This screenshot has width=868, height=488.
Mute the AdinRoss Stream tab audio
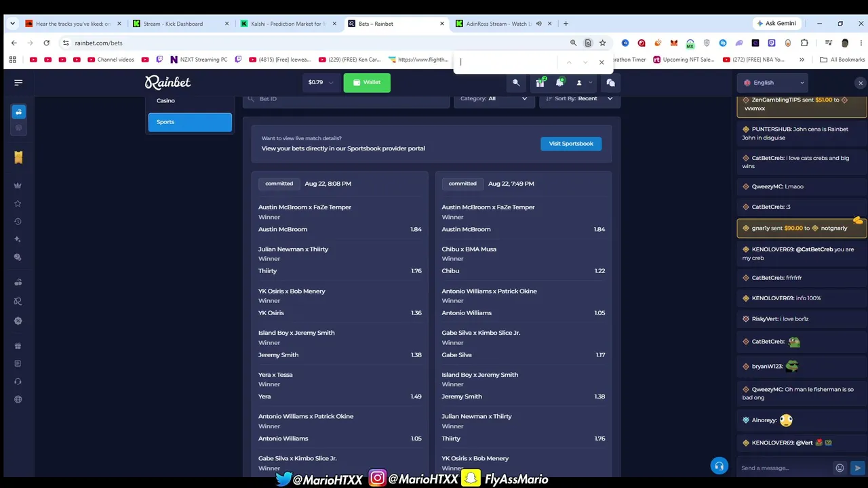tap(539, 24)
